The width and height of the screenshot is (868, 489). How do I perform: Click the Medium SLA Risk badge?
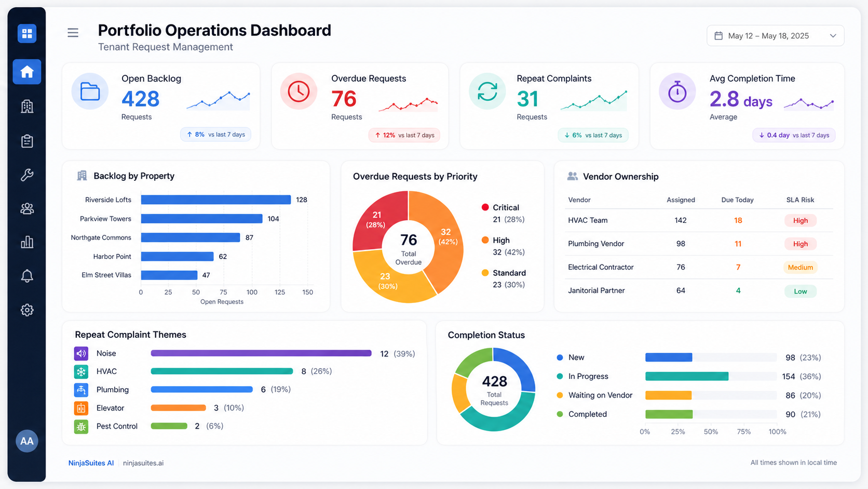pyautogui.click(x=800, y=268)
